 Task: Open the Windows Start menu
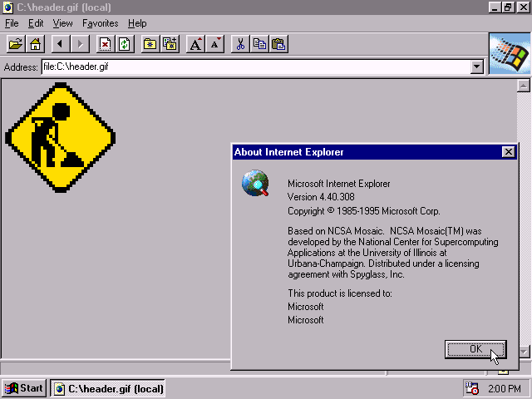pyautogui.click(x=24, y=388)
